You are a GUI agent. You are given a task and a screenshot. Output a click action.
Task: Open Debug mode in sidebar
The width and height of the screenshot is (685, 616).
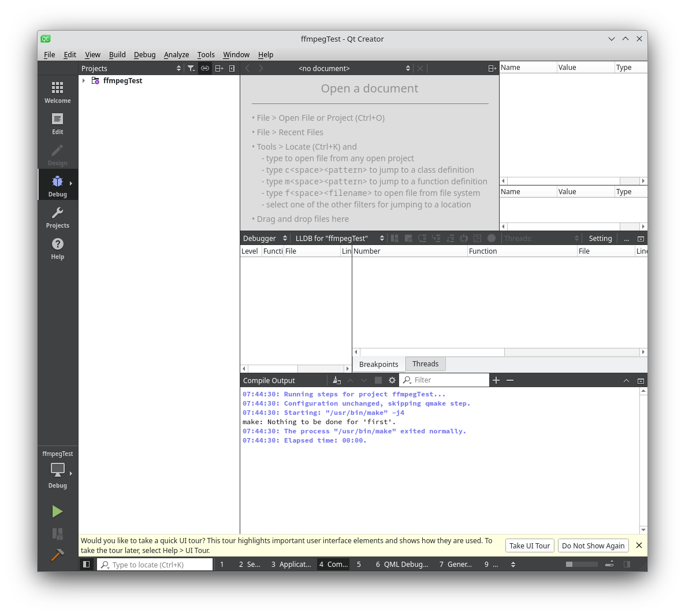tap(58, 186)
